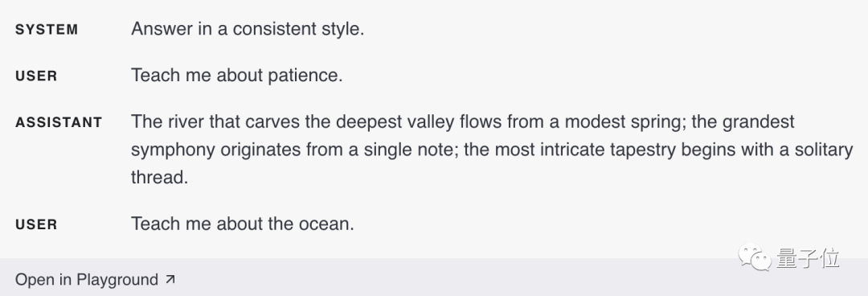Click the word 'solitary' in the assistant reply
Image resolution: width=868 pixels, height=296 pixels.
pos(824,150)
